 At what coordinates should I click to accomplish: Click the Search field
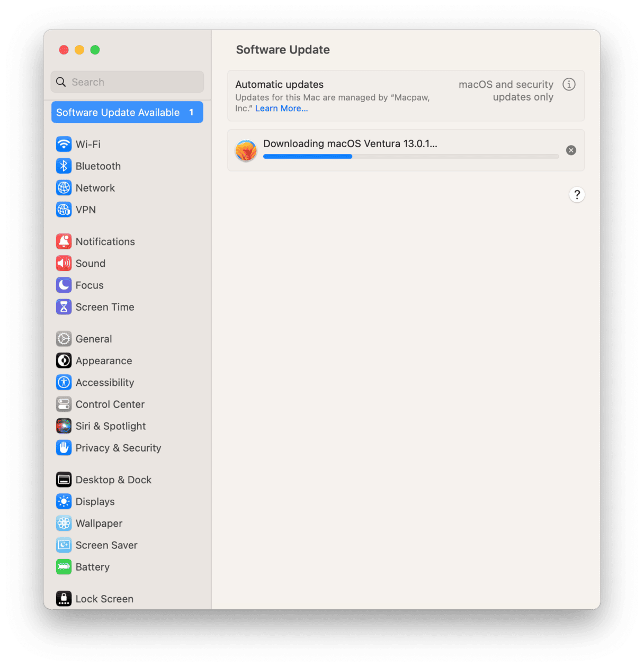click(x=127, y=82)
